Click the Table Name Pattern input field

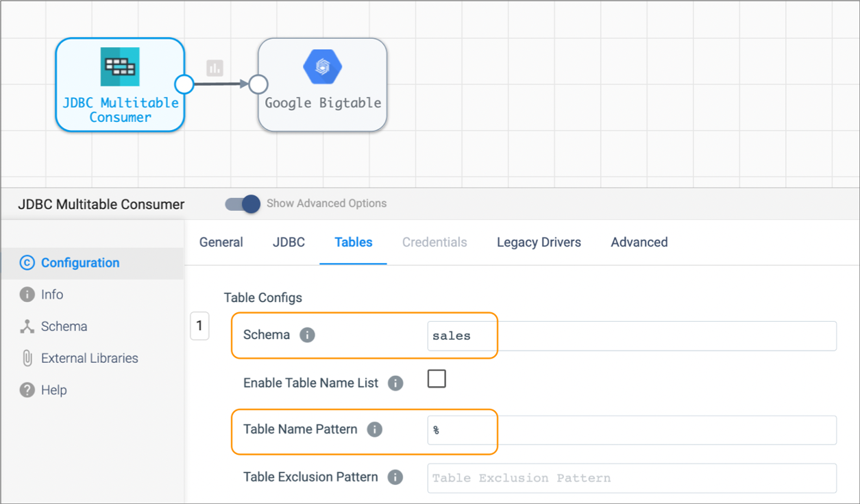pos(632,430)
